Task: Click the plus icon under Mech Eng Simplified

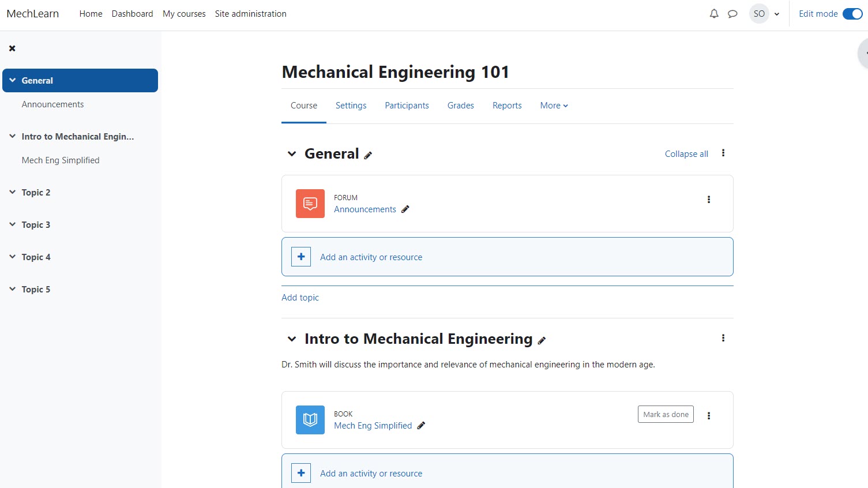Action: click(301, 473)
